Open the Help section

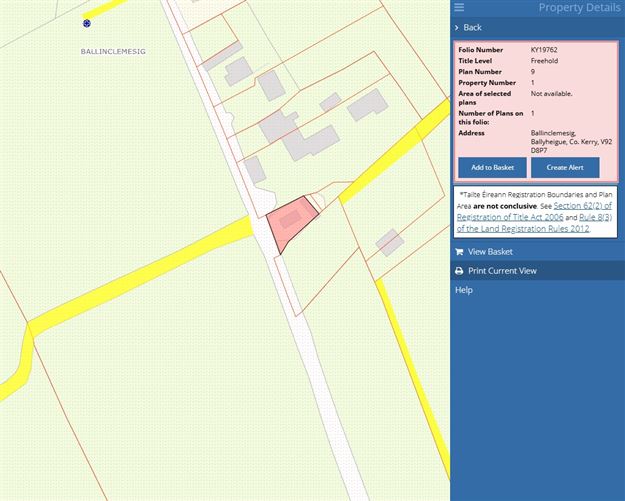click(464, 290)
